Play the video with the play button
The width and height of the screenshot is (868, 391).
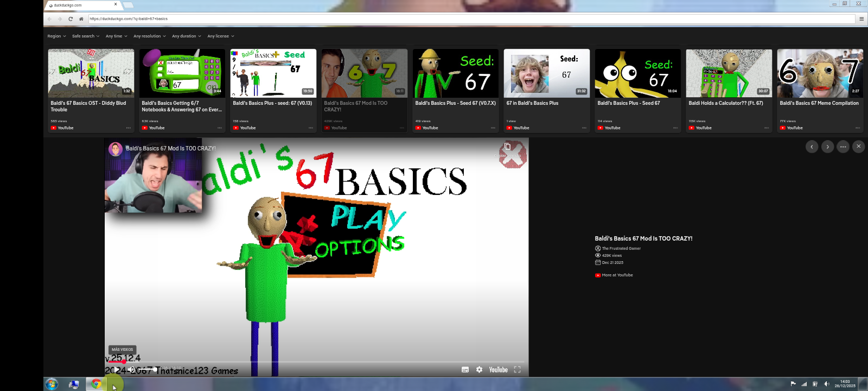[117, 370]
